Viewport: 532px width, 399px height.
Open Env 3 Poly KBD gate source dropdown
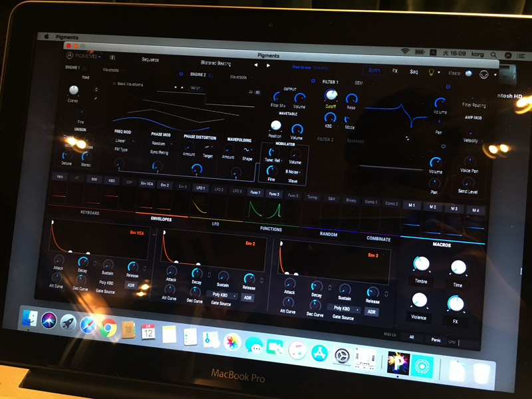click(344, 309)
